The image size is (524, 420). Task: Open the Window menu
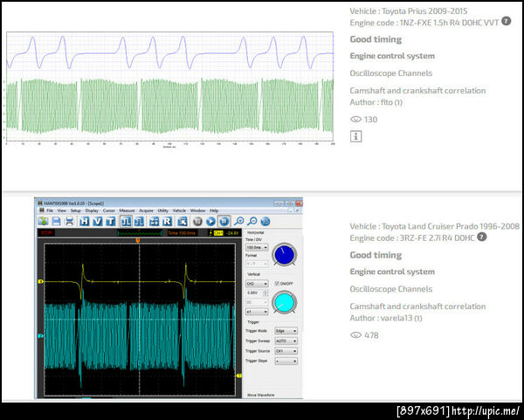(197, 210)
